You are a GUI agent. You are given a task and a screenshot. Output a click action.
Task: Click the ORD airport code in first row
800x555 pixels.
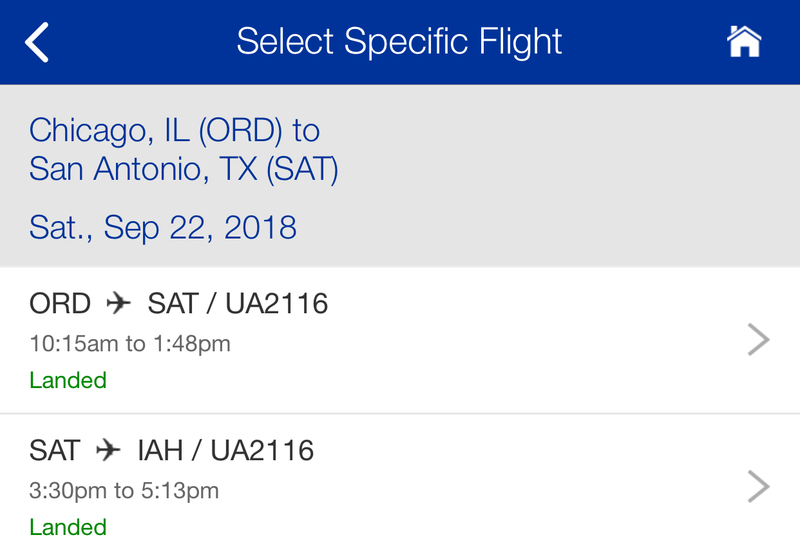60,304
